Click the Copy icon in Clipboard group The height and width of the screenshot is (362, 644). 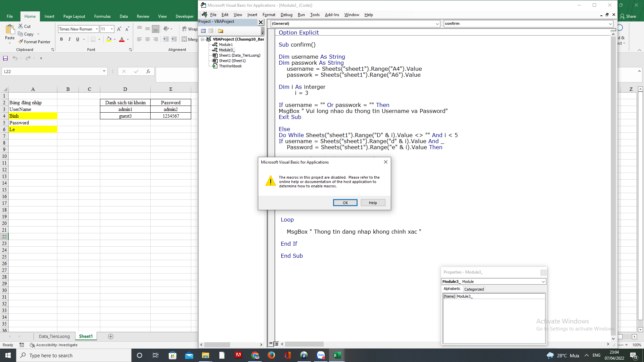pyautogui.click(x=20, y=34)
